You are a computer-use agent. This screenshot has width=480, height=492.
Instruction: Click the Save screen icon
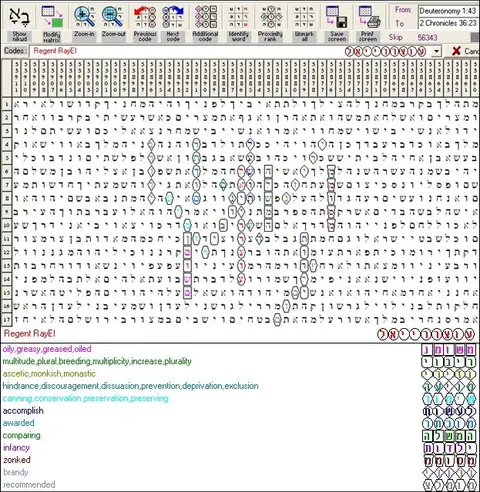[337, 17]
